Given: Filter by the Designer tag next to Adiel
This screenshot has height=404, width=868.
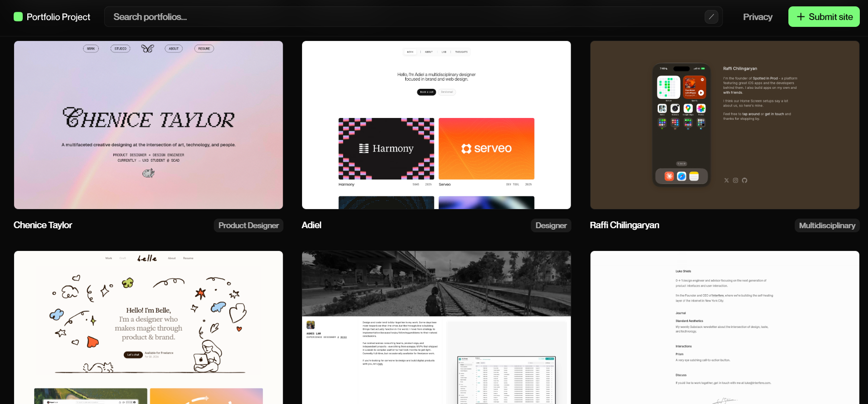Looking at the screenshot, I should click(551, 225).
